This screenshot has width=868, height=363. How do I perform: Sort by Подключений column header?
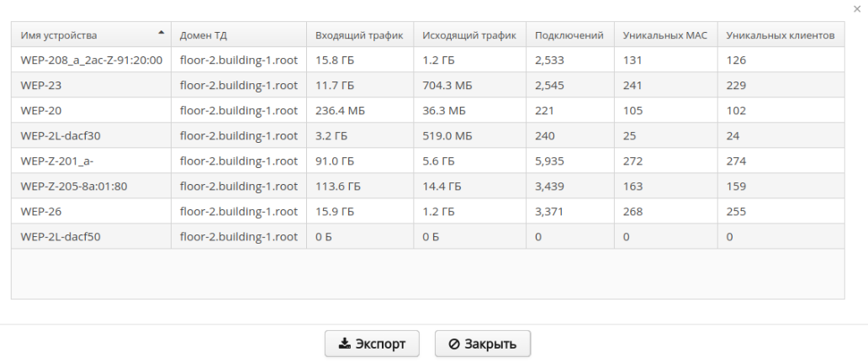569,35
